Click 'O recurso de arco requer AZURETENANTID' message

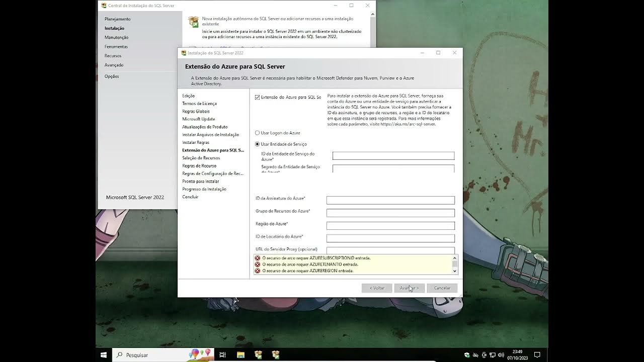(310, 264)
